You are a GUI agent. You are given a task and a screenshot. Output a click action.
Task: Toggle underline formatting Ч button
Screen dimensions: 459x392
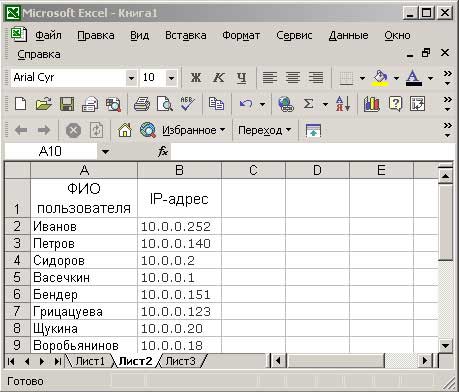(242, 78)
